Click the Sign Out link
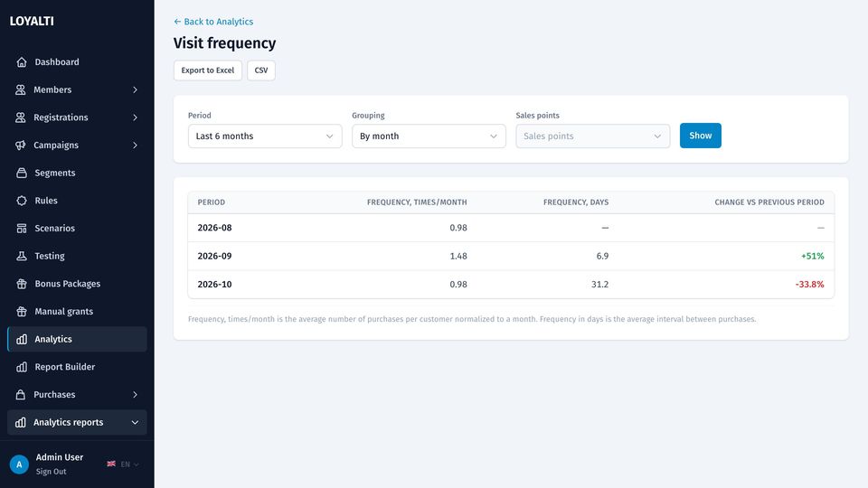 (51, 472)
